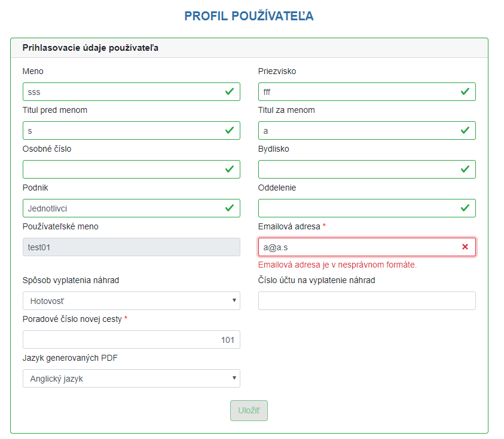Click red X icon in email field
Image resolution: width=504 pixels, height=439 pixels.
pyautogui.click(x=465, y=247)
